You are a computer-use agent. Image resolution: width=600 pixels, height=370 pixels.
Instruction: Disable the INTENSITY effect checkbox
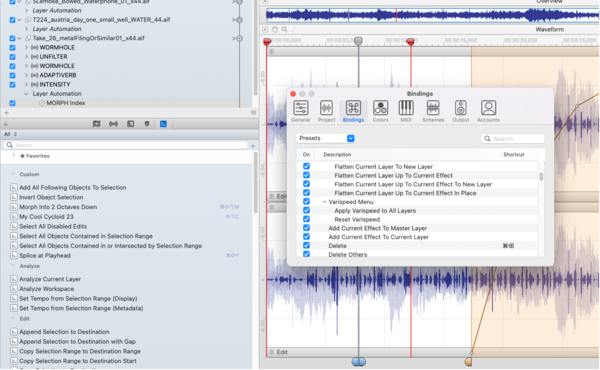[x=12, y=85]
